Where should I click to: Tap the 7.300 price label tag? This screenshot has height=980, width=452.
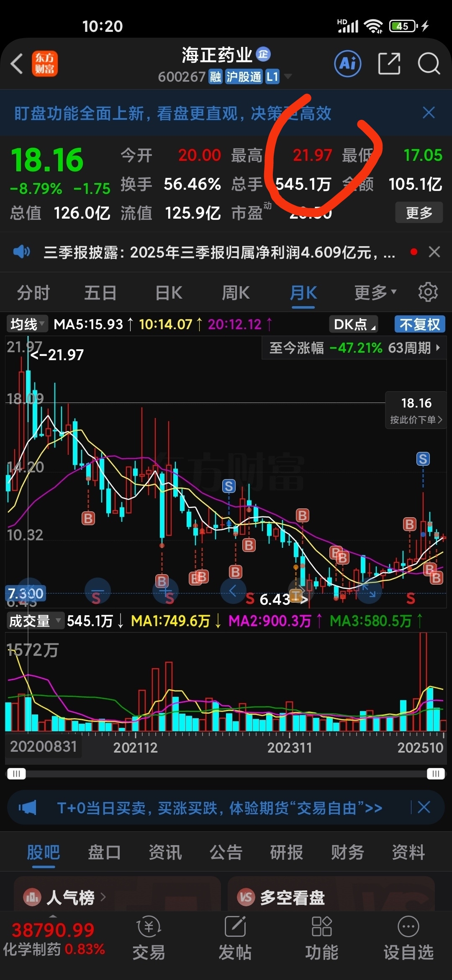tap(26, 593)
